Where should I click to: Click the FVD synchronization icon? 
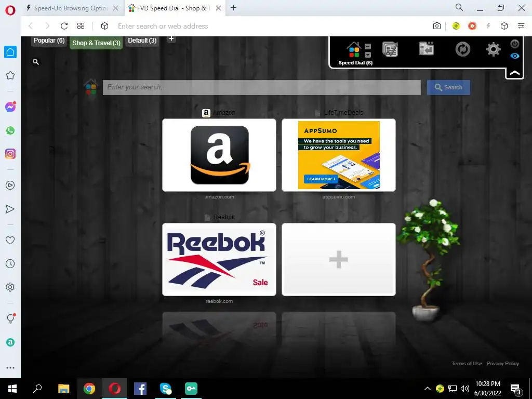pyautogui.click(x=462, y=49)
